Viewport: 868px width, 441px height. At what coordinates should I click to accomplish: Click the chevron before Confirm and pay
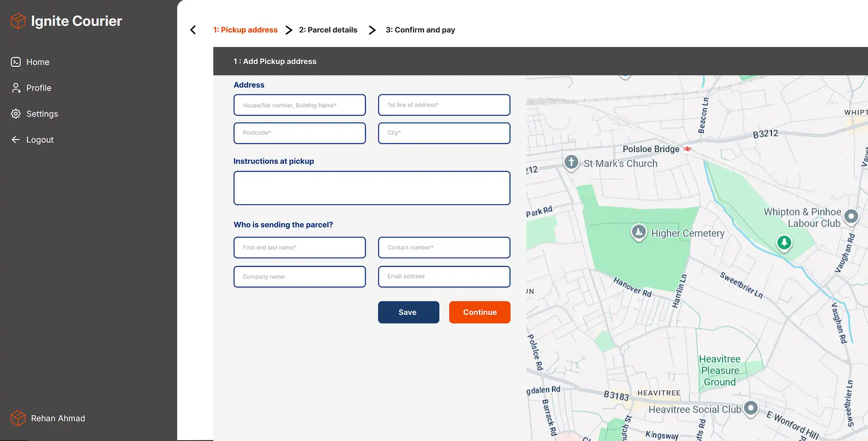click(x=372, y=30)
